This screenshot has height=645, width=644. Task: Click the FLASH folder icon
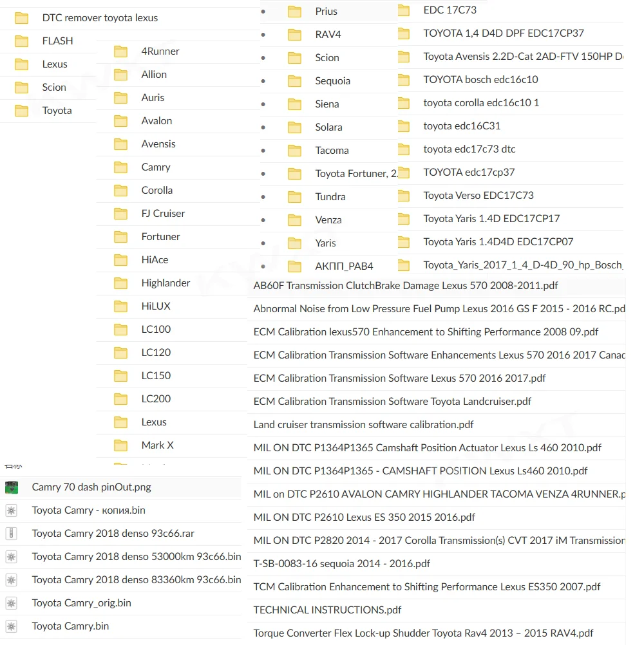click(x=21, y=41)
